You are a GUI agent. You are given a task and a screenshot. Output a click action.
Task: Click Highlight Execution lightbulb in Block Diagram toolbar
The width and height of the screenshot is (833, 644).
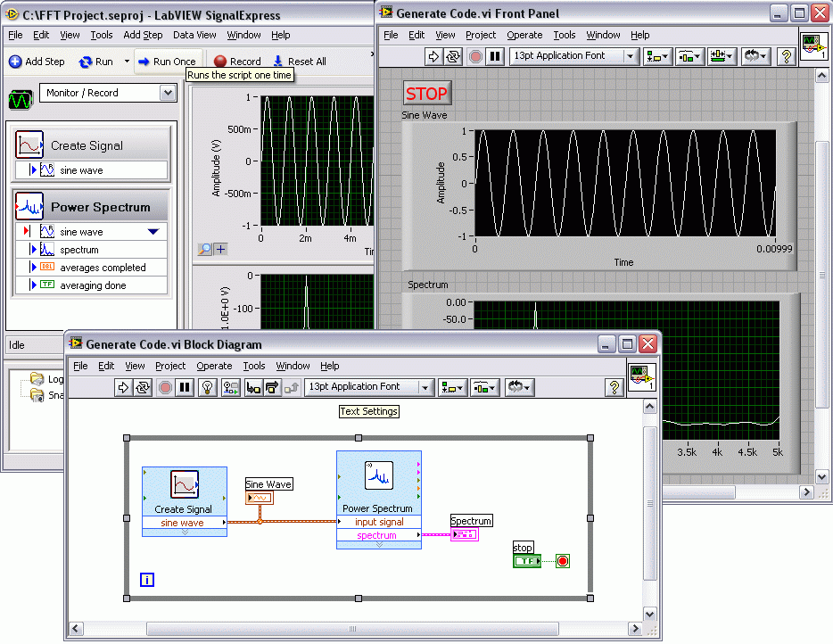point(207,387)
